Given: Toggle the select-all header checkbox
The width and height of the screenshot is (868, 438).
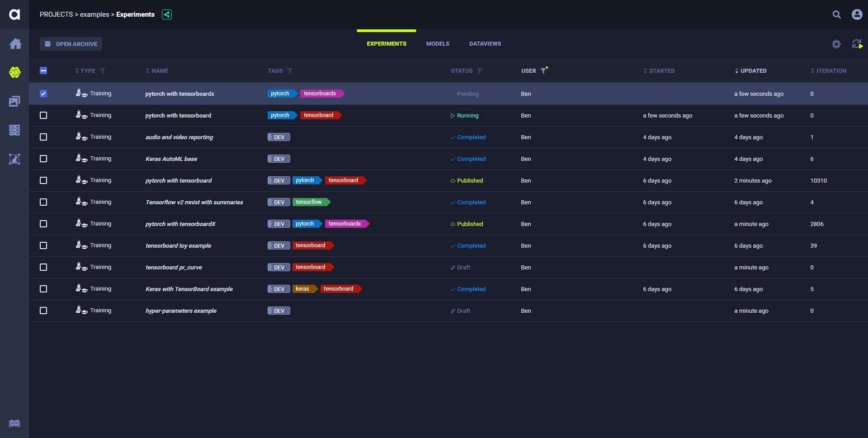Looking at the screenshot, I should pos(43,71).
